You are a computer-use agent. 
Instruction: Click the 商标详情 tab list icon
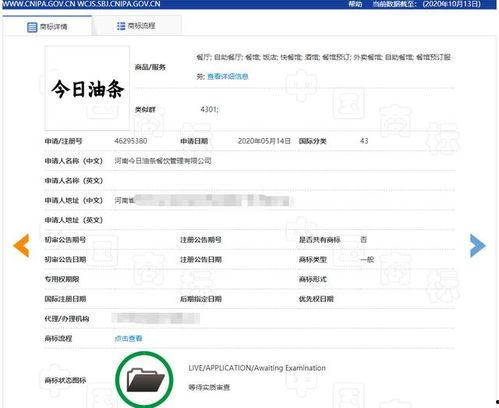click(32, 27)
